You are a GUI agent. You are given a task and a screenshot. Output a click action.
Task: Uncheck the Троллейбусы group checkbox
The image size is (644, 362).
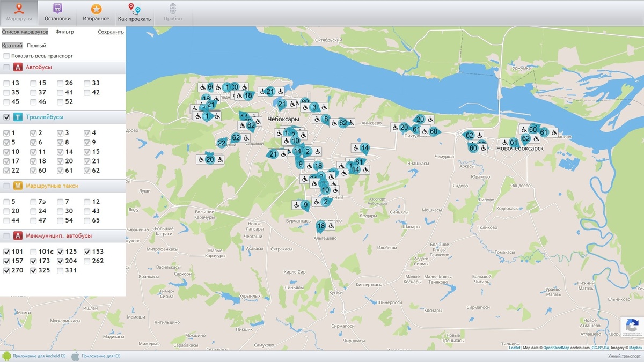click(x=7, y=117)
